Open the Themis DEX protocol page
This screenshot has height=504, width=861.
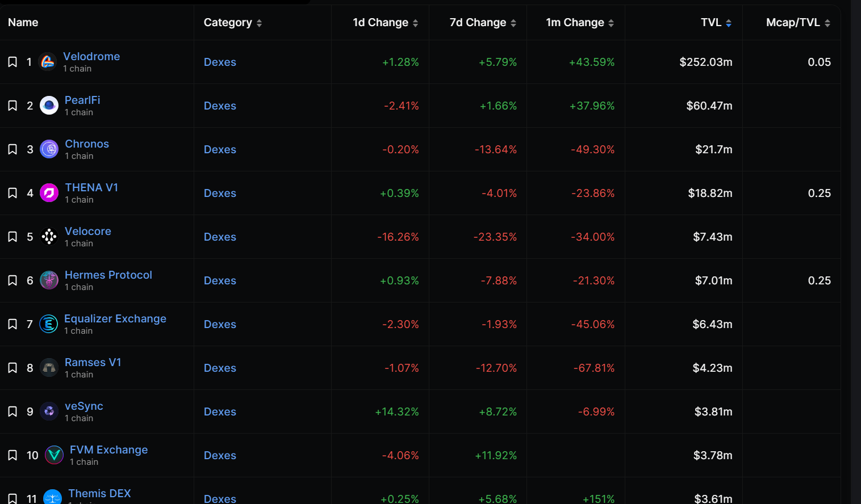click(99, 493)
